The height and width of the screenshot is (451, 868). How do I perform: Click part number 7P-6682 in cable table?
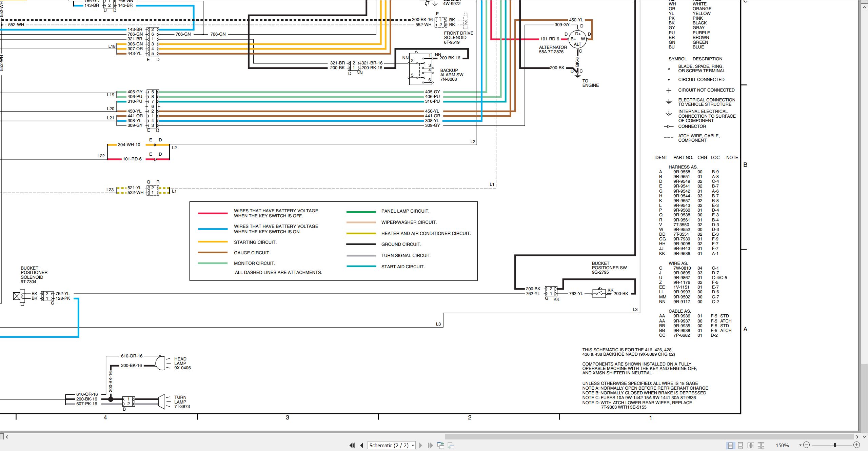click(682, 335)
